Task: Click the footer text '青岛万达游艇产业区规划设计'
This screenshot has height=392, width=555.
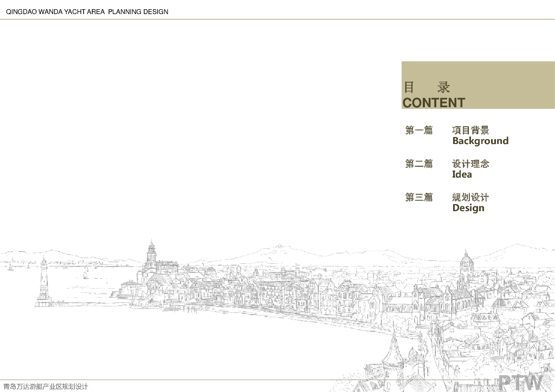Action: 46,387
